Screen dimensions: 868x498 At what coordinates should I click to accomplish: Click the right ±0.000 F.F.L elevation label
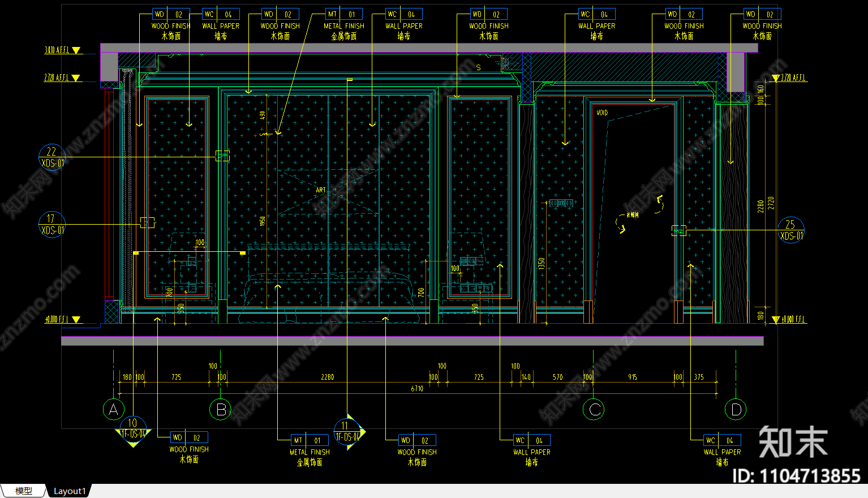(x=794, y=320)
